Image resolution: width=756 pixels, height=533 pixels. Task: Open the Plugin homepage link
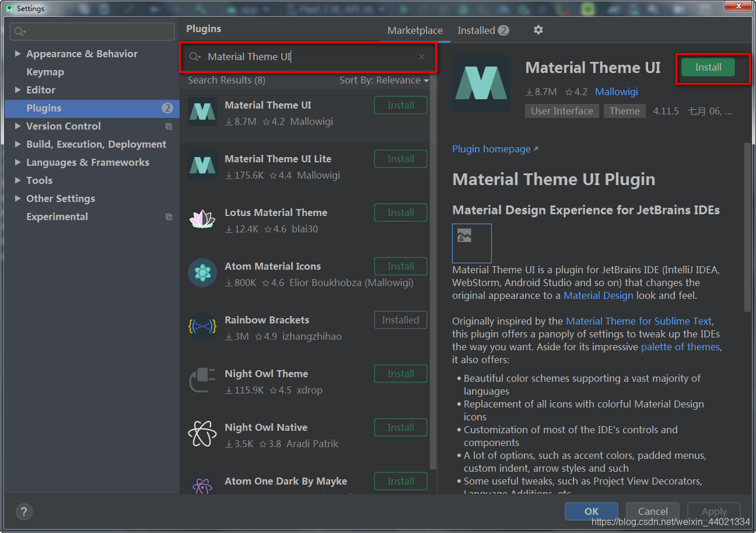click(495, 149)
